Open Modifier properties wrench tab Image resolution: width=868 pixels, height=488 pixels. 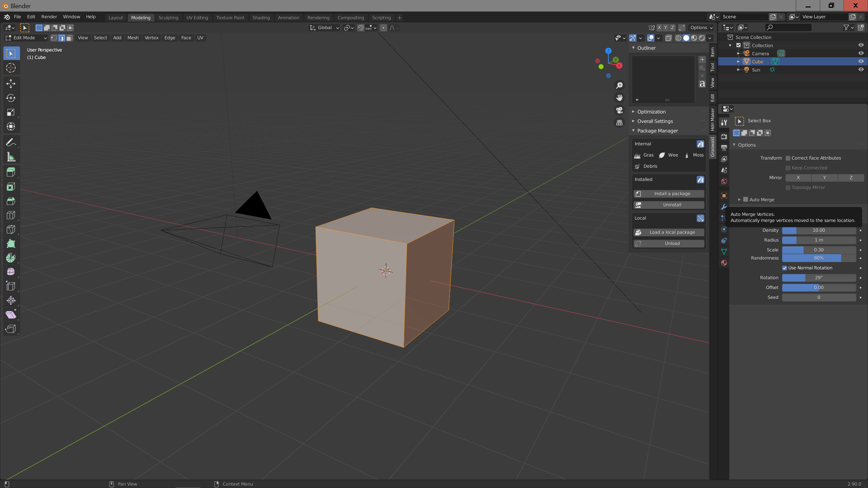coord(724,207)
